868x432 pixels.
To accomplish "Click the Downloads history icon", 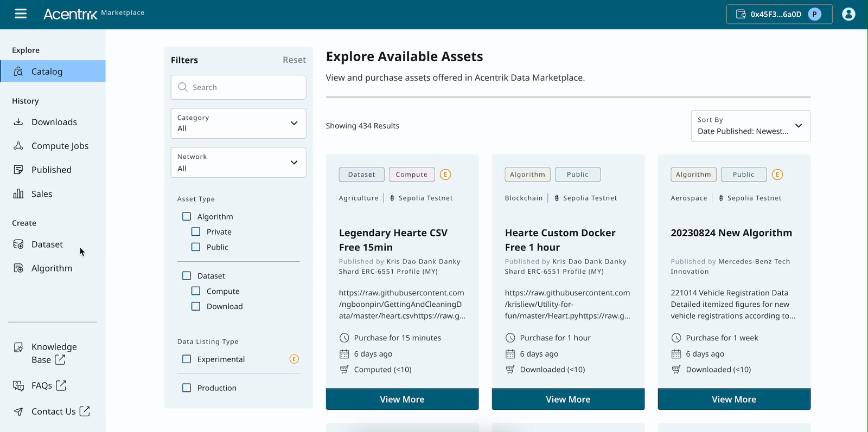I will pyautogui.click(x=18, y=122).
